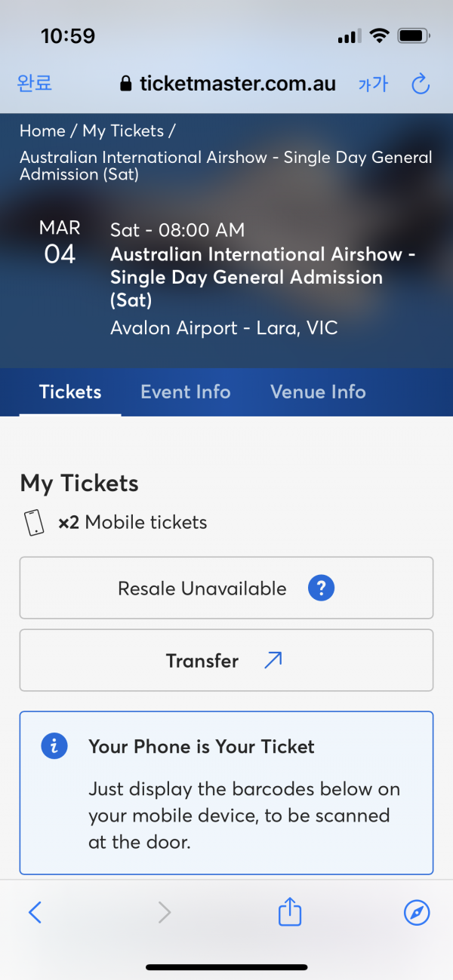Tap the browser forward arrow
453x980 pixels.
165,913
